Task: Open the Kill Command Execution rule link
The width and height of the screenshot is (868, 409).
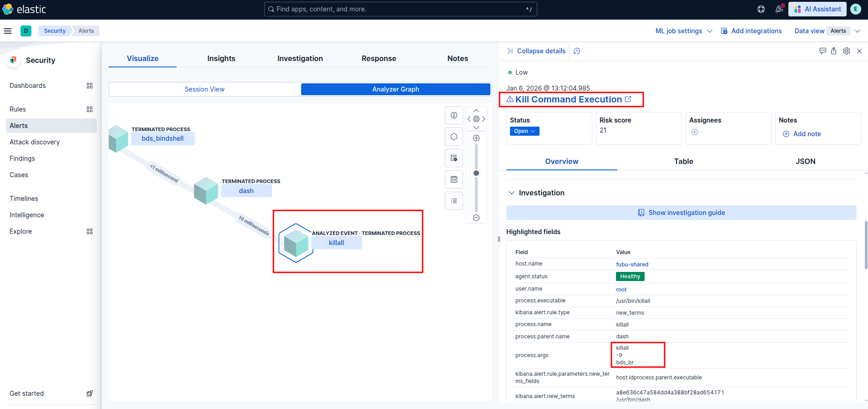Action: (569, 99)
